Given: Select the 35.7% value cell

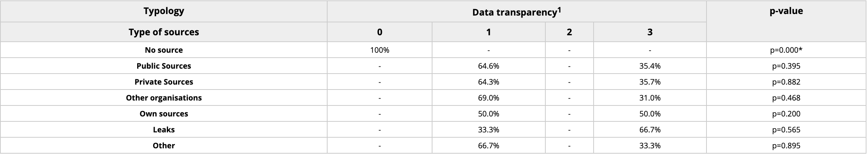Looking at the screenshot, I should point(650,82).
